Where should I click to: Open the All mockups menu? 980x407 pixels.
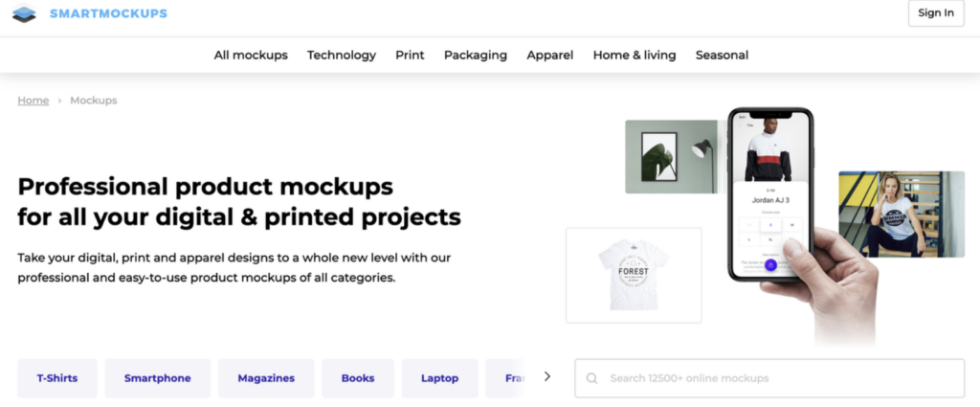[251, 56]
